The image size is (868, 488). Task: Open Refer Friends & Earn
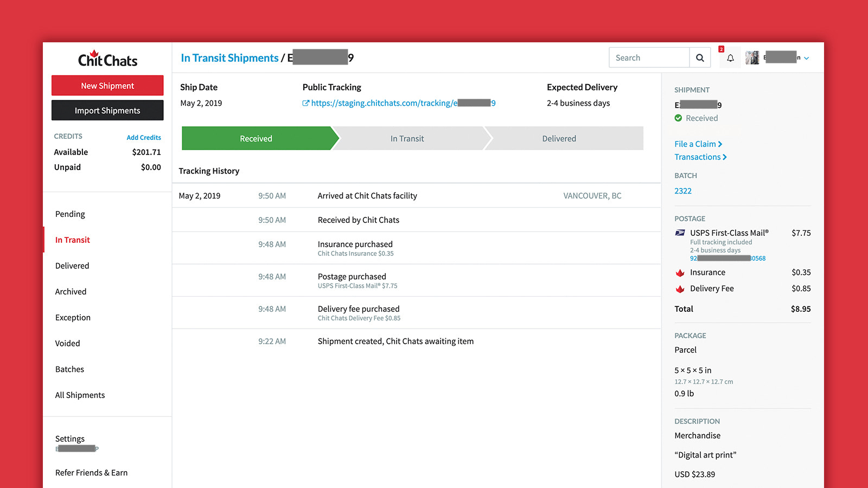click(91, 473)
